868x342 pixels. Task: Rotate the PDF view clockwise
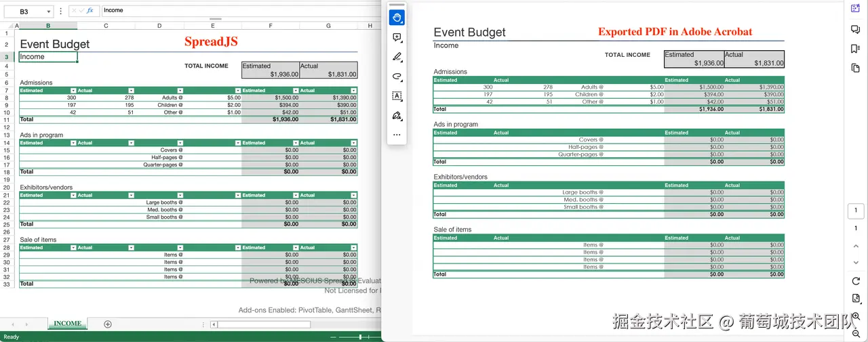point(856,281)
